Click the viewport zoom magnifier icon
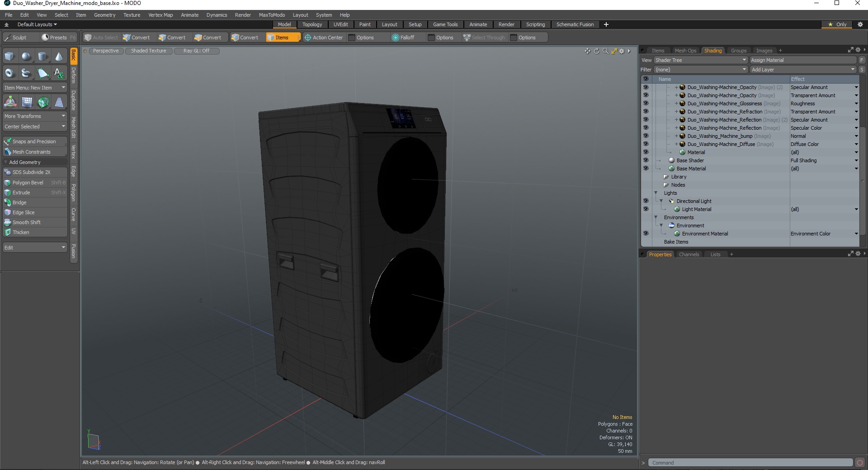Image resolution: width=868 pixels, height=470 pixels. [x=605, y=51]
